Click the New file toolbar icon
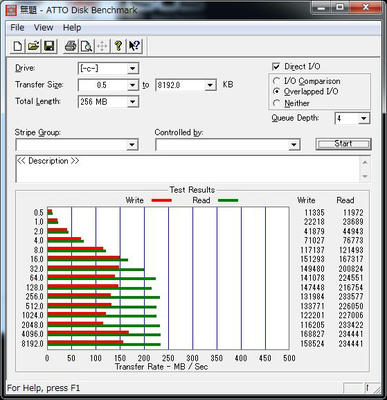The image size is (387, 400). (18, 46)
